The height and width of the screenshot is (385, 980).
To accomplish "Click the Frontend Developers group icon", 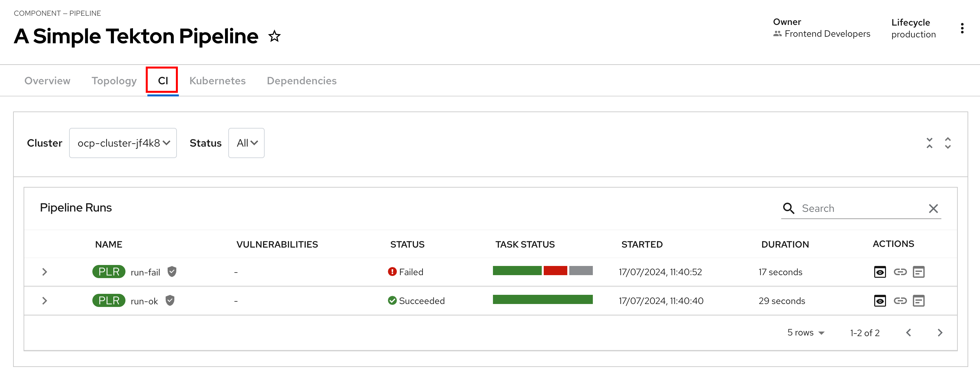I will 777,34.
